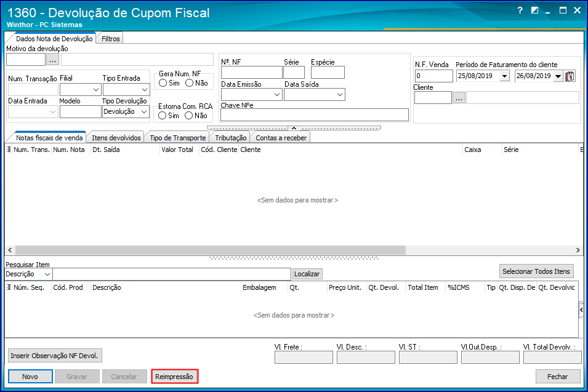
Task: Open the Data Saída date dropdown
Action: coord(340,94)
